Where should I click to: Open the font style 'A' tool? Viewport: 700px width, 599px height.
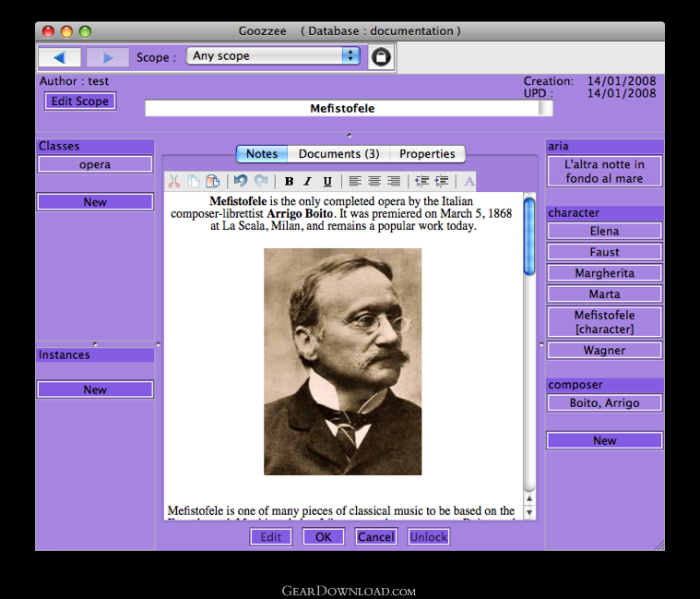(469, 181)
